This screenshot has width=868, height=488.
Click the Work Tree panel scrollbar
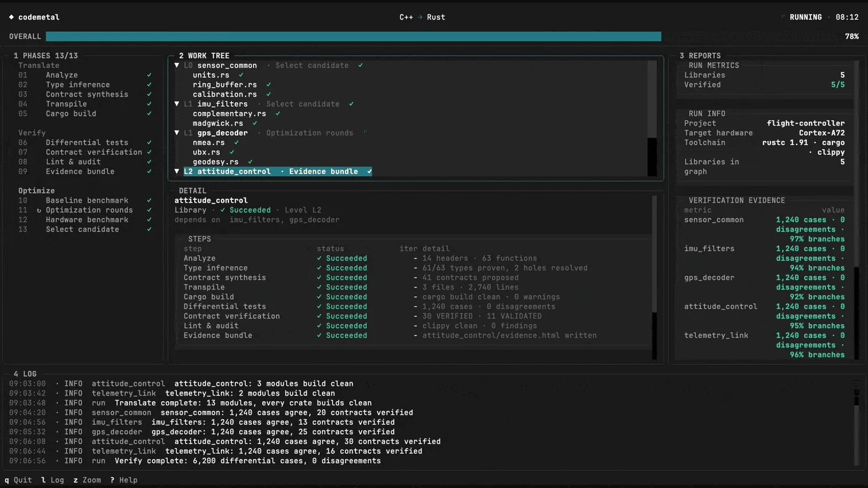[652, 119]
